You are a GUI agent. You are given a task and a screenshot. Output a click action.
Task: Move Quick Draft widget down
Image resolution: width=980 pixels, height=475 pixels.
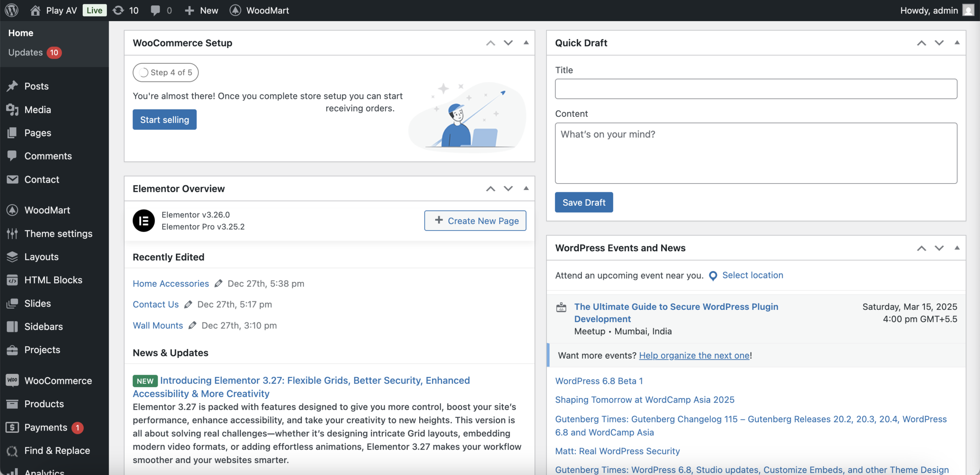(939, 43)
